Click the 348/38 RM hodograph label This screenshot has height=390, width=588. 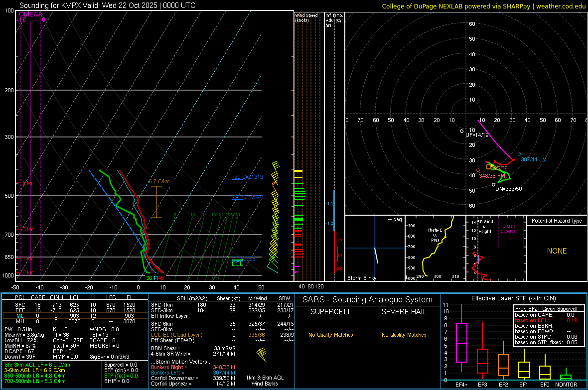click(492, 175)
